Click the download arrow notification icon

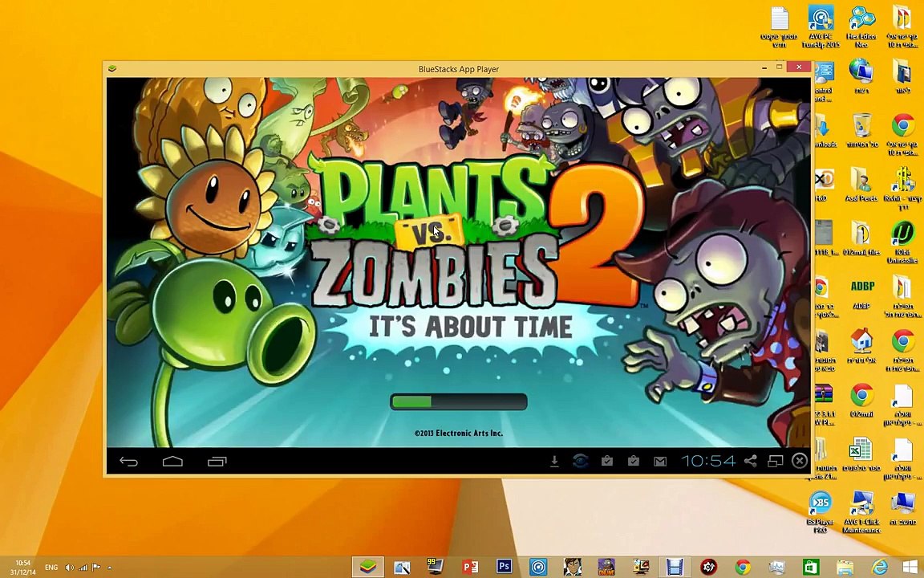554,462
